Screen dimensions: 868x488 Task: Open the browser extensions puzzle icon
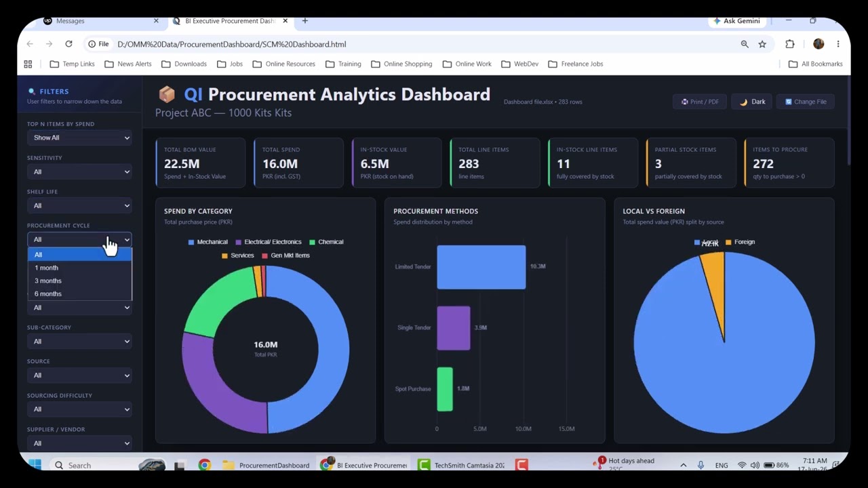coord(790,44)
